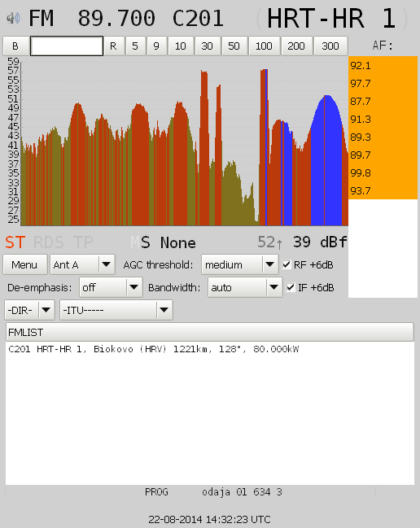Mute audio with the speaker icon
Image resolution: width=420 pixels, height=528 pixels.
pos(13,18)
